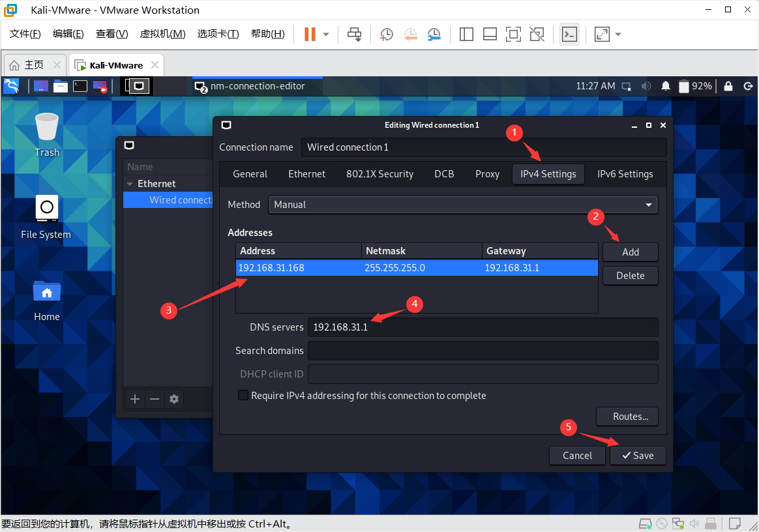Switch to the DCB tab

[x=444, y=174]
